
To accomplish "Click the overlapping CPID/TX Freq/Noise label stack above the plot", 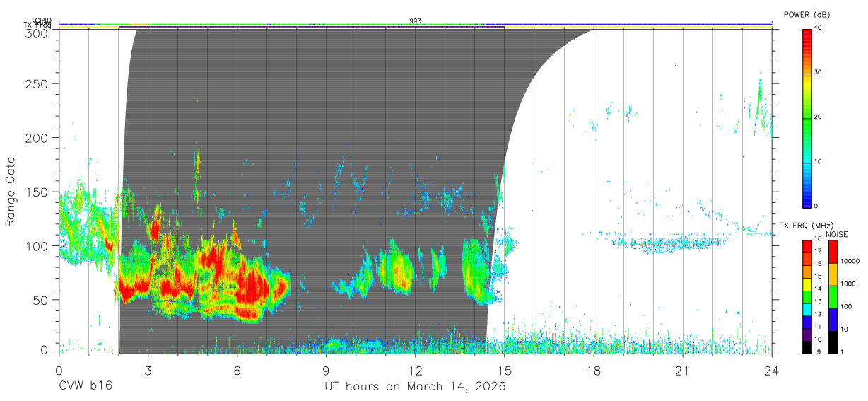I will 38,23.
